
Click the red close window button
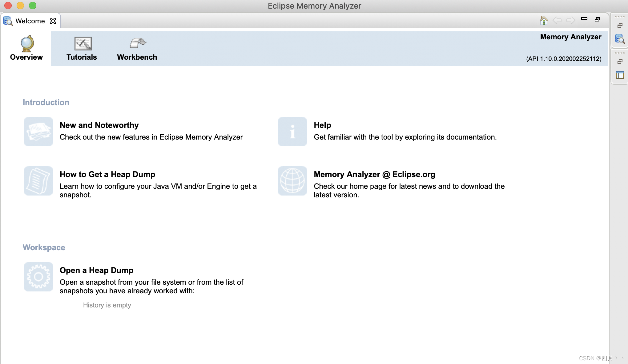(x=8, y=6)
